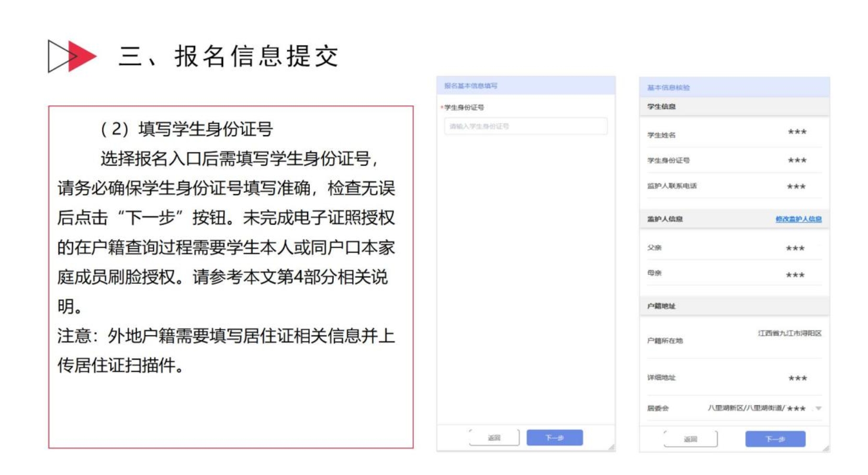This screenshot has width=868, height=475.
Task: Click the slide title 三、报名信息提交
Action: click(229, 56)
